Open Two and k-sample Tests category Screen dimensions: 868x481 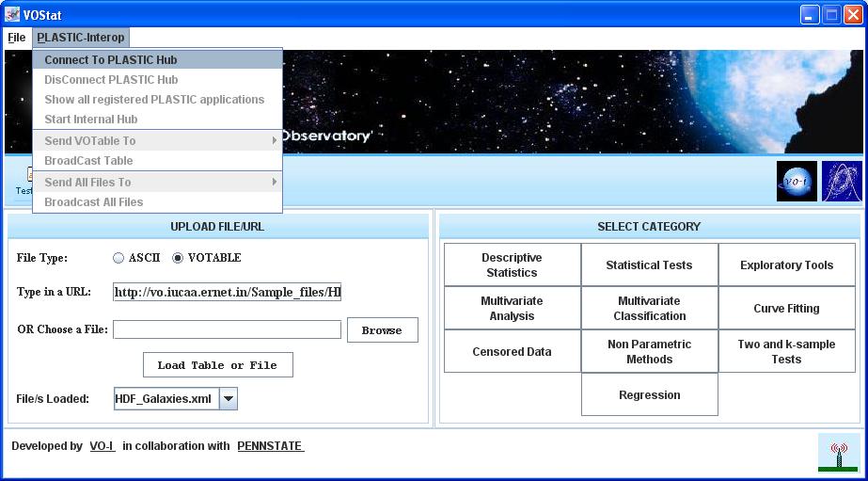tap(786, 351)
